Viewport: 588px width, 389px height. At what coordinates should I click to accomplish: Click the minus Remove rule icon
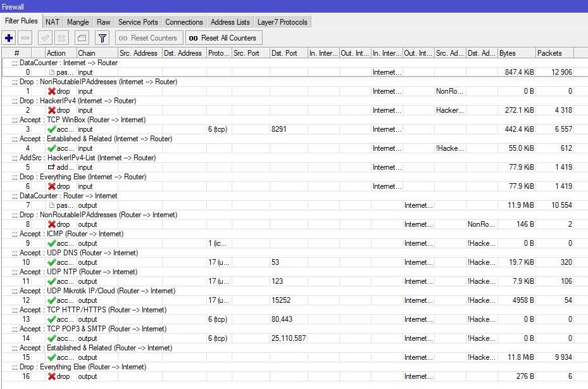(25, 38)
